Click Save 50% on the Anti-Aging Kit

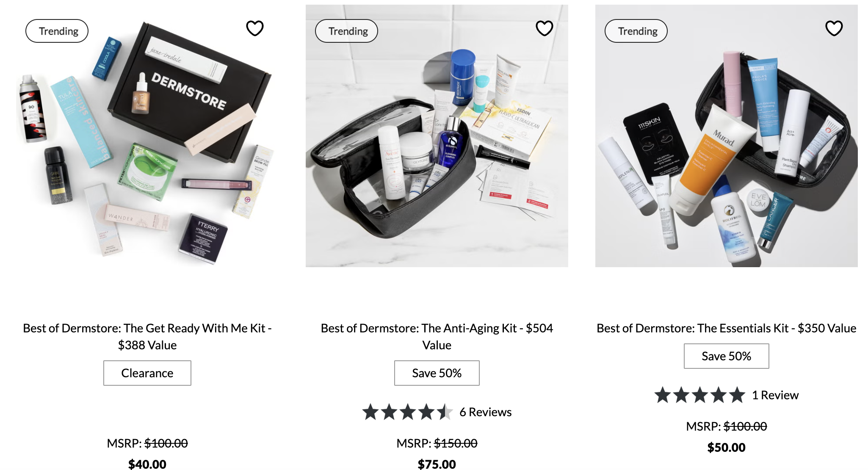(437, 373)
